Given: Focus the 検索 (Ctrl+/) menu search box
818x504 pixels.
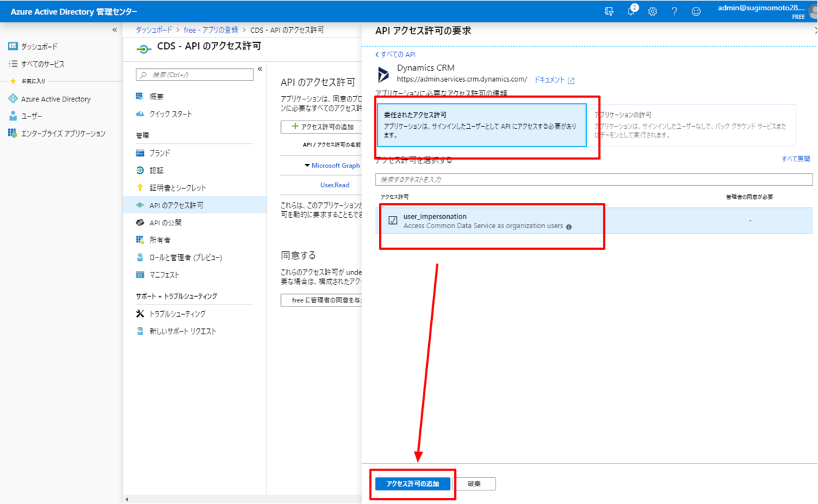Looking at the screenshot, I should click(194, 75).
